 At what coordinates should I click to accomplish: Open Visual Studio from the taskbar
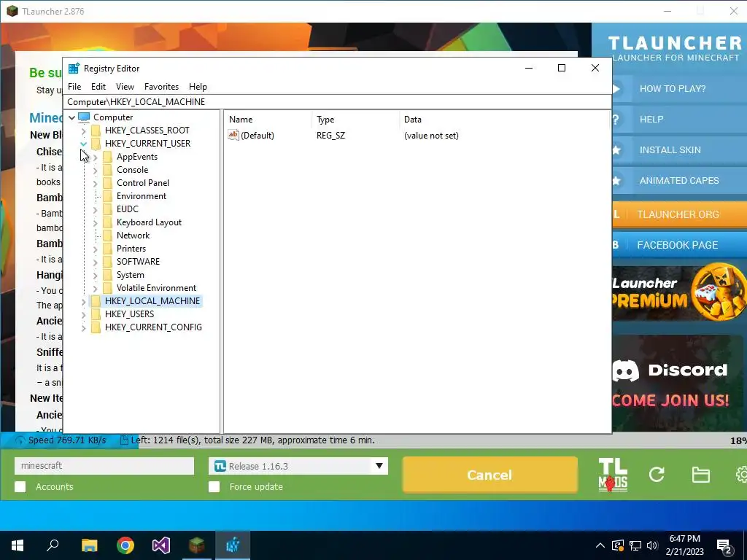click(x=161, y=545)
